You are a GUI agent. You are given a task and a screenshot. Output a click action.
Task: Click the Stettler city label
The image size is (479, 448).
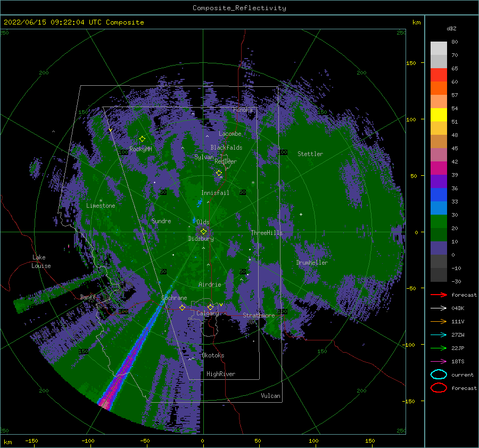tap(310, 154)
